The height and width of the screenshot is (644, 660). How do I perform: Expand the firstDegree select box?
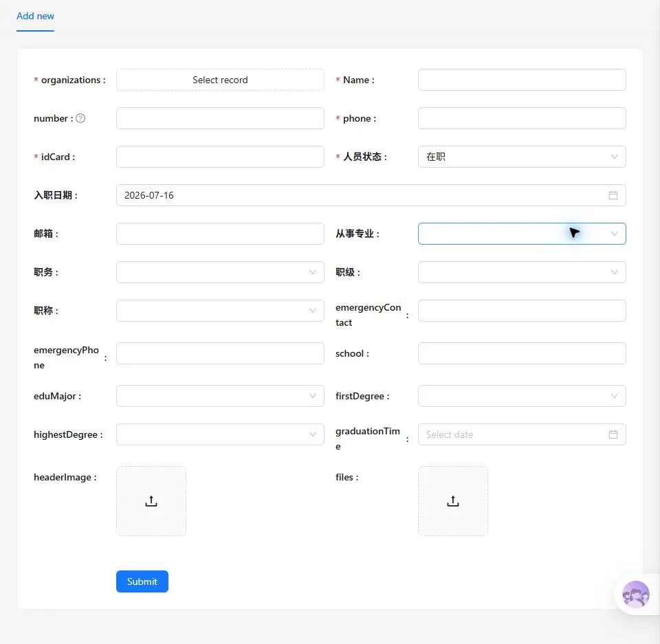[522, 396]
